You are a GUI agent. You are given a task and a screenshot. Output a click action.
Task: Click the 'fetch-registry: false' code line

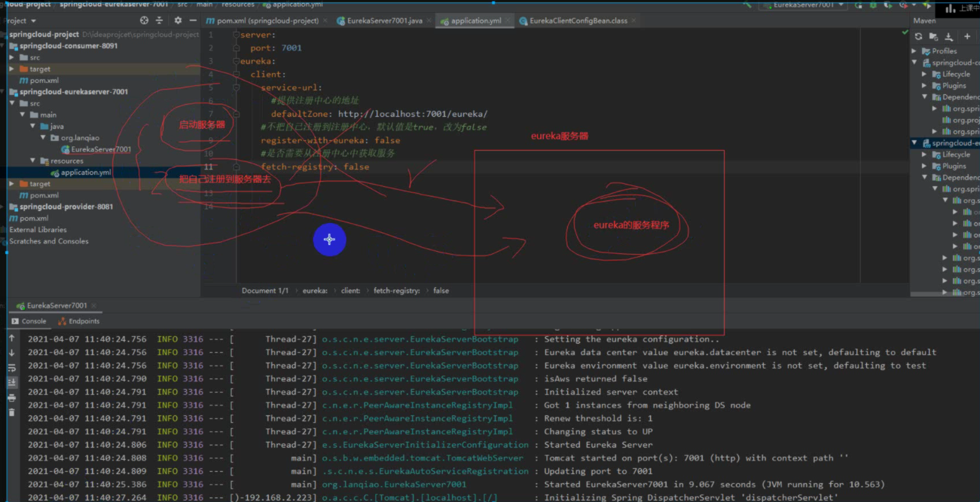point(315,167)
